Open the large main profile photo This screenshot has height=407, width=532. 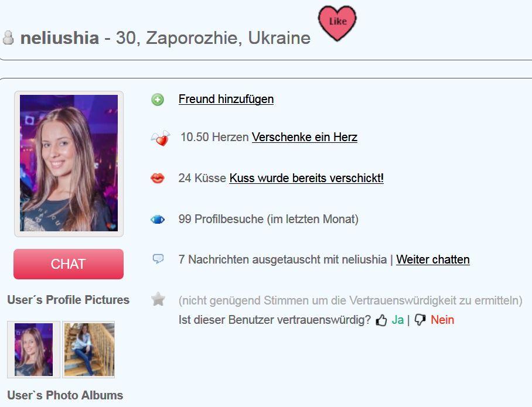tap(69, 163)
